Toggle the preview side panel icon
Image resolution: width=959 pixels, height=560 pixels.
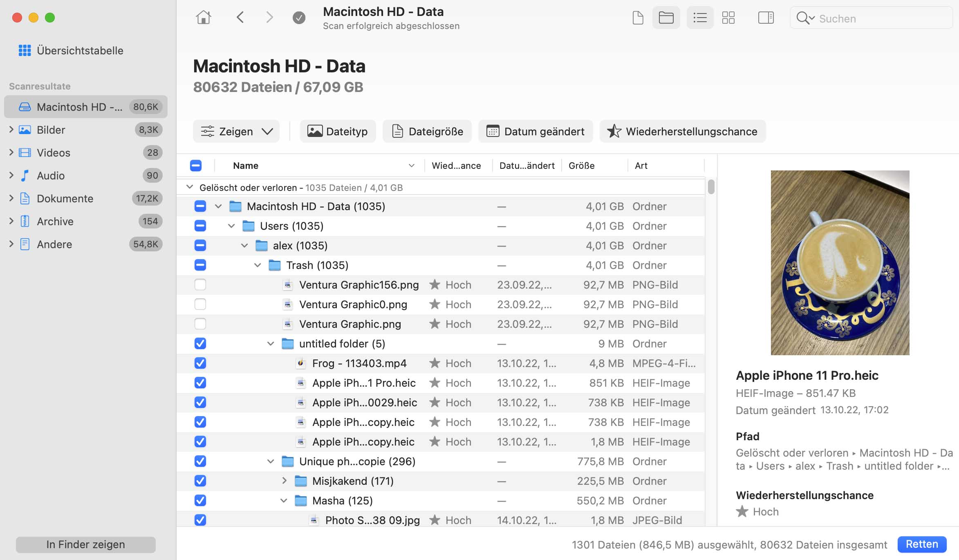tap(766, 18)
